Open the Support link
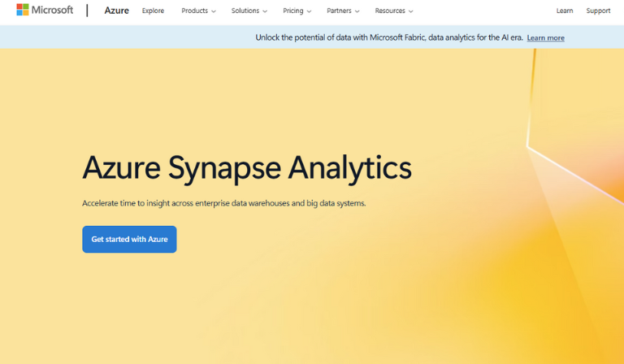This screenshot has height=364, width=624. tap(598, 11)
